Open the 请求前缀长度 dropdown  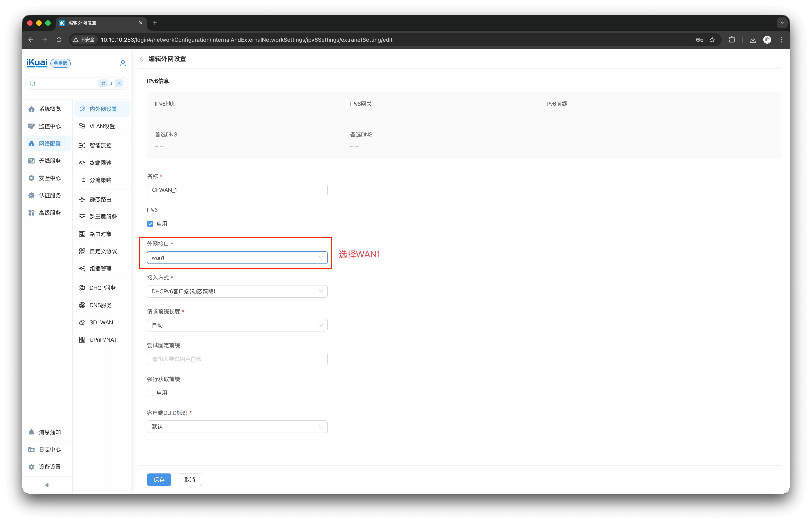[x=237, y=325]
